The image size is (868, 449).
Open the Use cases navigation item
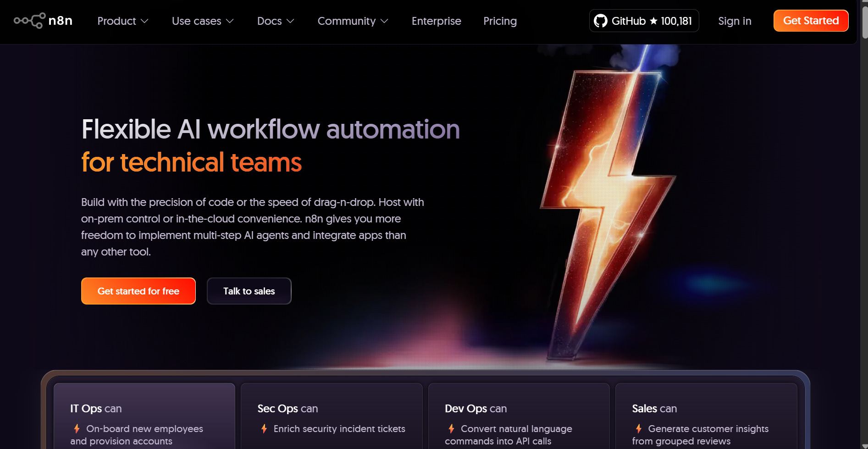(x=203, y=21)
